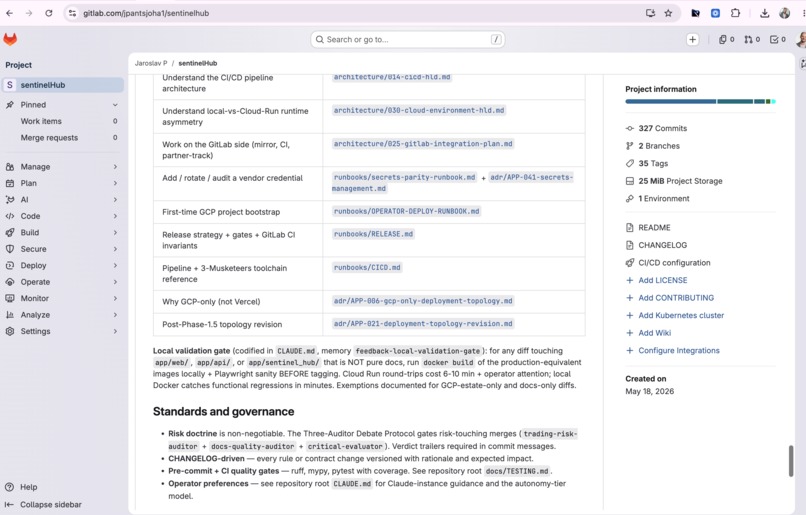
Task: Open runbooks/OPERATOR-DEPLOY-RUNBOOK.md link
Action: click(406, 211)
